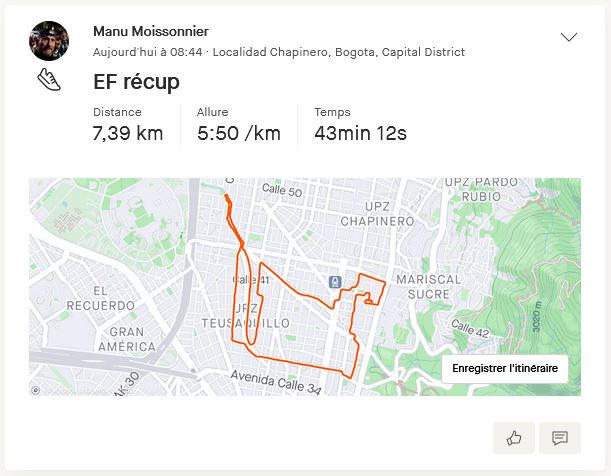The image size is (611, 476).
Task: Click the map info icon in corner
Action: coord(36,390)
